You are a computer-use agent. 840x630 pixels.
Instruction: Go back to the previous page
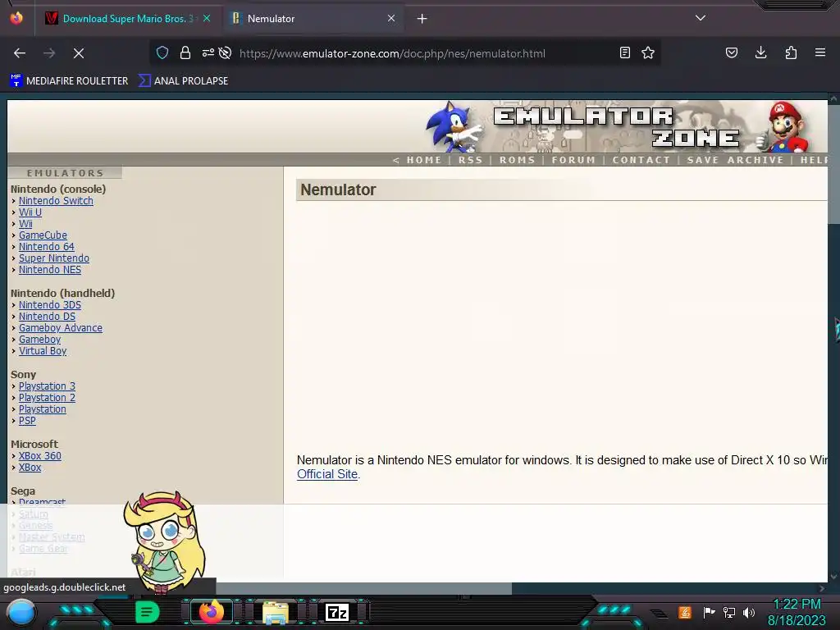click(x=20, y=53)
